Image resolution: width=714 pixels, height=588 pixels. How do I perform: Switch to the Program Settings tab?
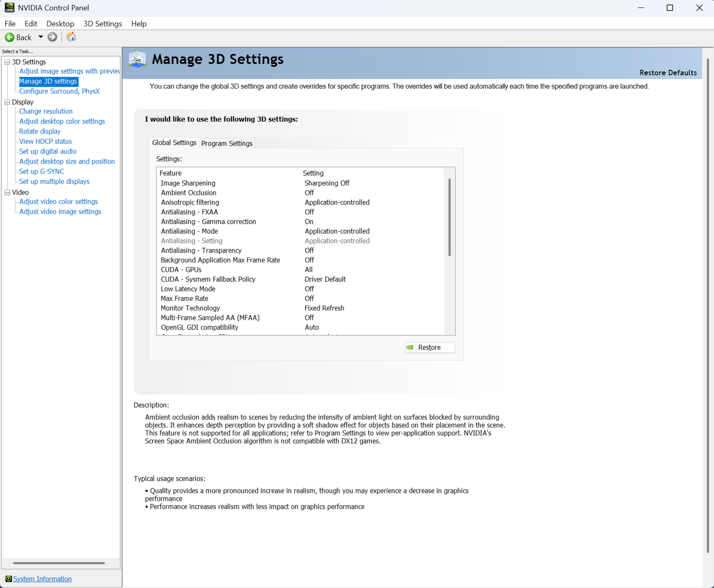227,143
